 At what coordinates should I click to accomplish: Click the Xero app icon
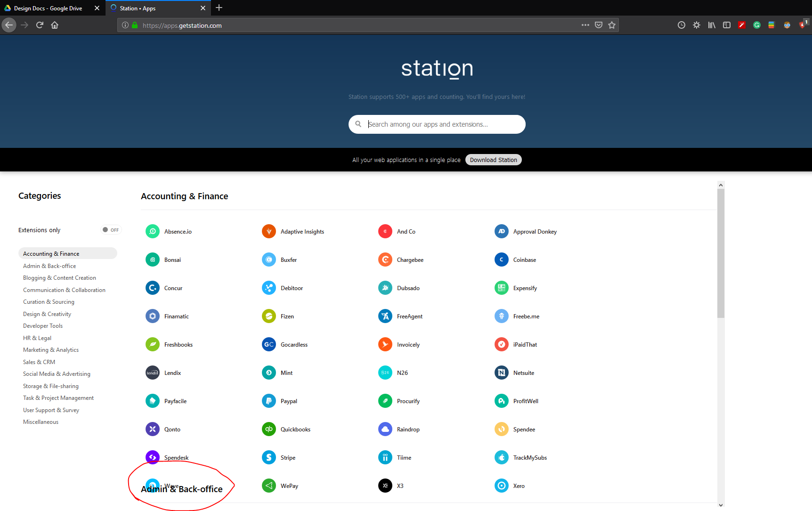pos(502,486)
